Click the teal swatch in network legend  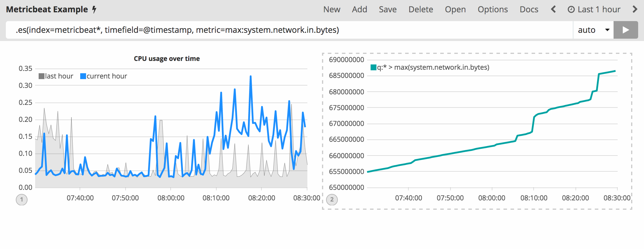pyautogui.click(x=373, y=68)
